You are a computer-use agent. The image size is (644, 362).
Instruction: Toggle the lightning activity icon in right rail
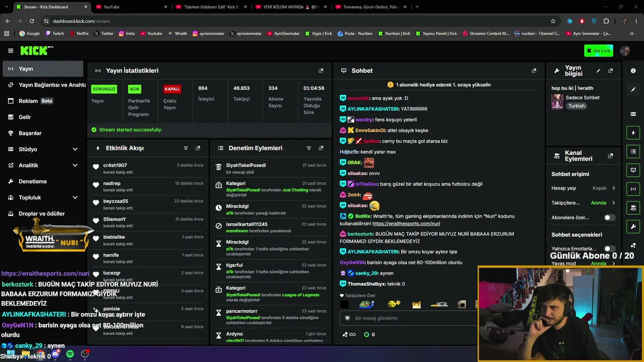[x=633, y=133]
